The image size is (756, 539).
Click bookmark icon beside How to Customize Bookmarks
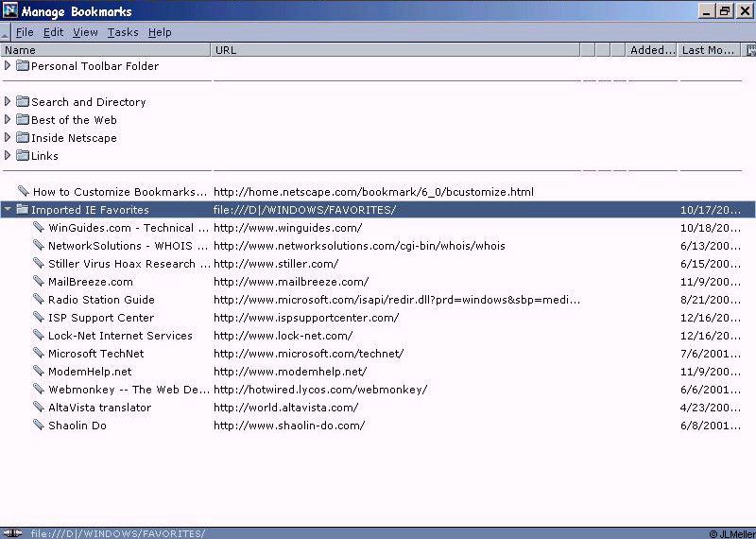[x=23, y=191]
